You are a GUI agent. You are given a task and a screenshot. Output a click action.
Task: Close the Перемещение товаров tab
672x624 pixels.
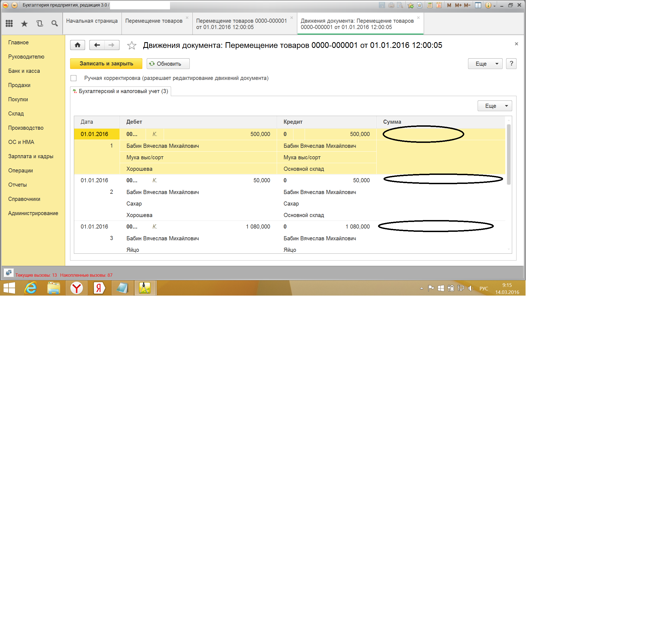point(187,18)
